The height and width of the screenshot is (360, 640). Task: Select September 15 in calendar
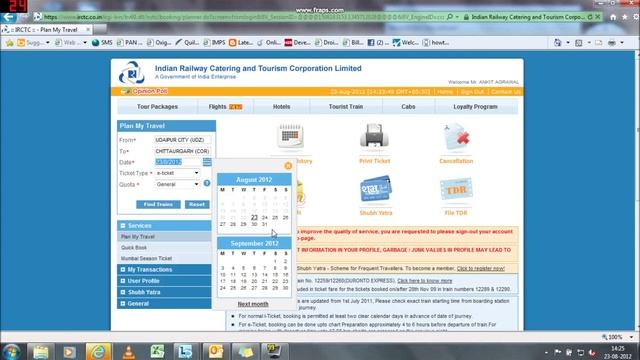coord(275,275)
